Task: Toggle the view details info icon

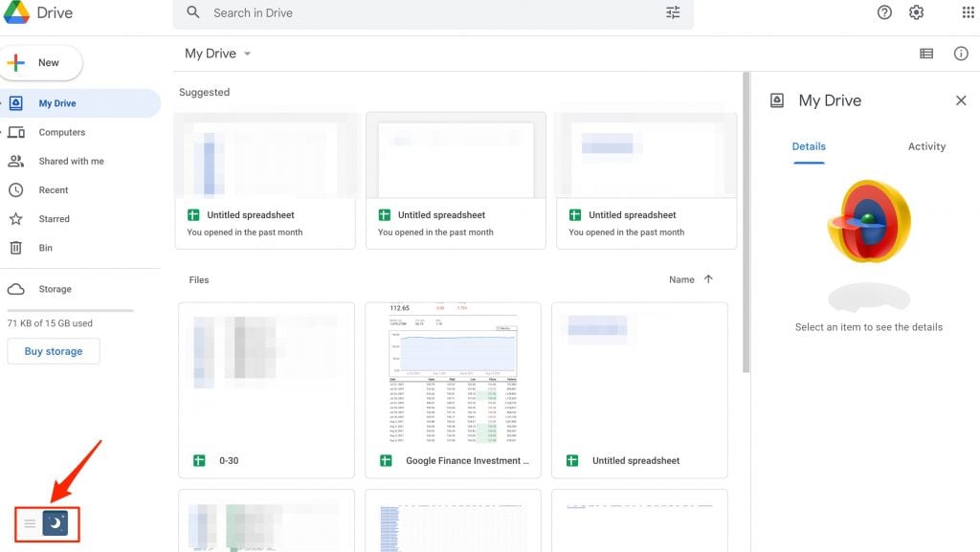Action: (961, 54)
